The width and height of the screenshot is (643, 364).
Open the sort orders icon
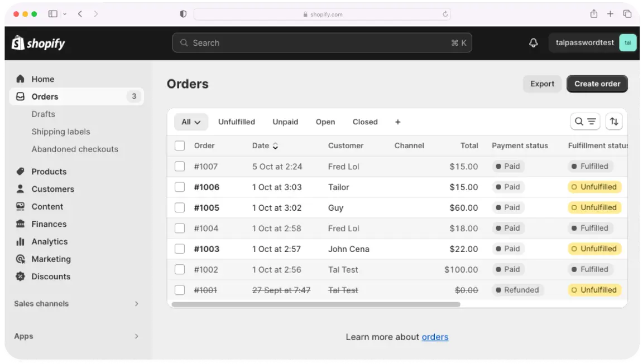tap(614, 121)
